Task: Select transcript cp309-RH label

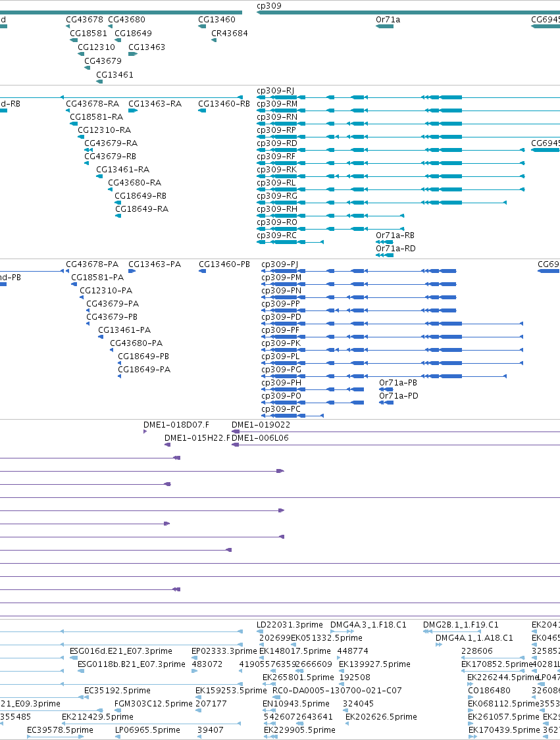Action: 277,209
